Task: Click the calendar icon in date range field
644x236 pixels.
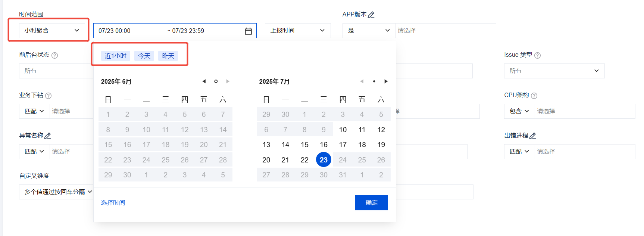Action: pyautogui.click(x=248, y=31)
